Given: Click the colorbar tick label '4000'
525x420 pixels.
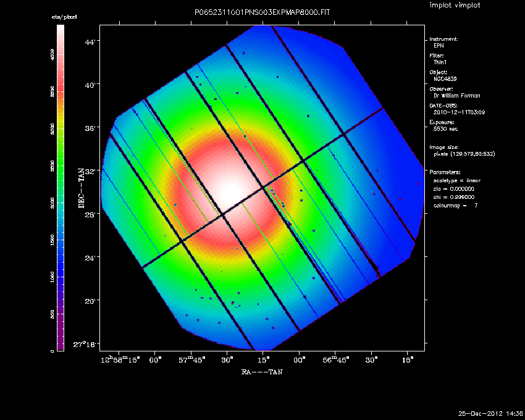Looking at the screenshot, I should click(x=52, y=54).
